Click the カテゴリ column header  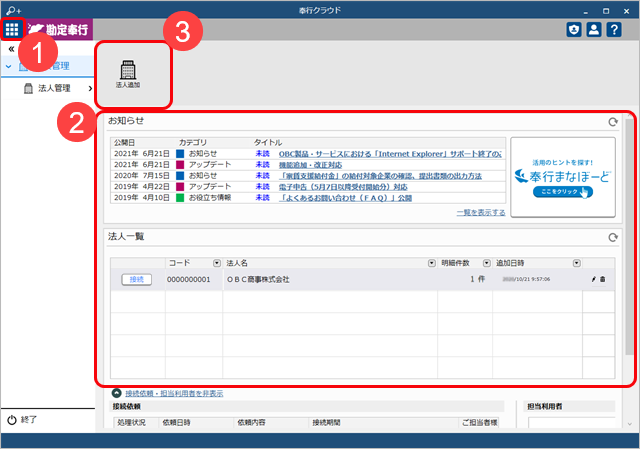click(193, 142)
